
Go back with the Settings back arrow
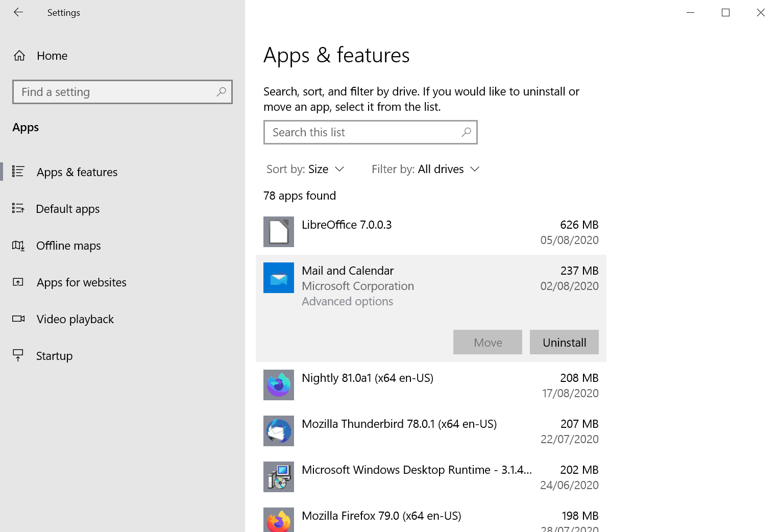point(18,12)
